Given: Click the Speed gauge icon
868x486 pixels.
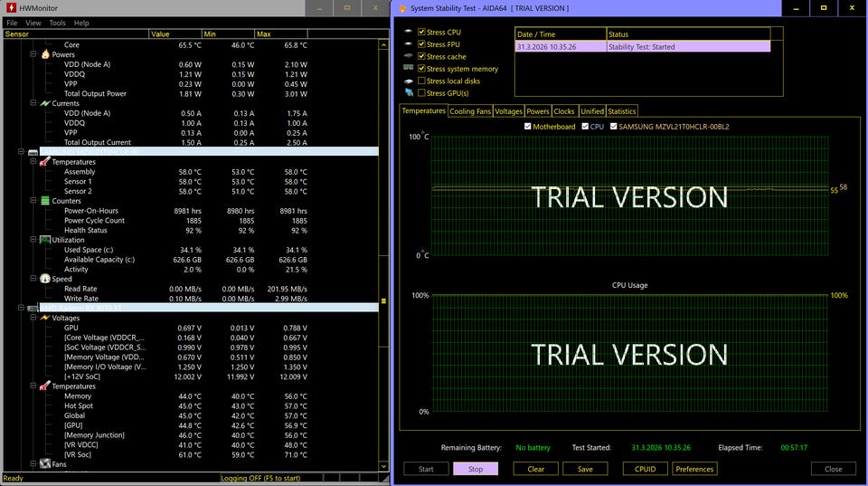Looking at the screenshot, I should (x=45, y=279).
